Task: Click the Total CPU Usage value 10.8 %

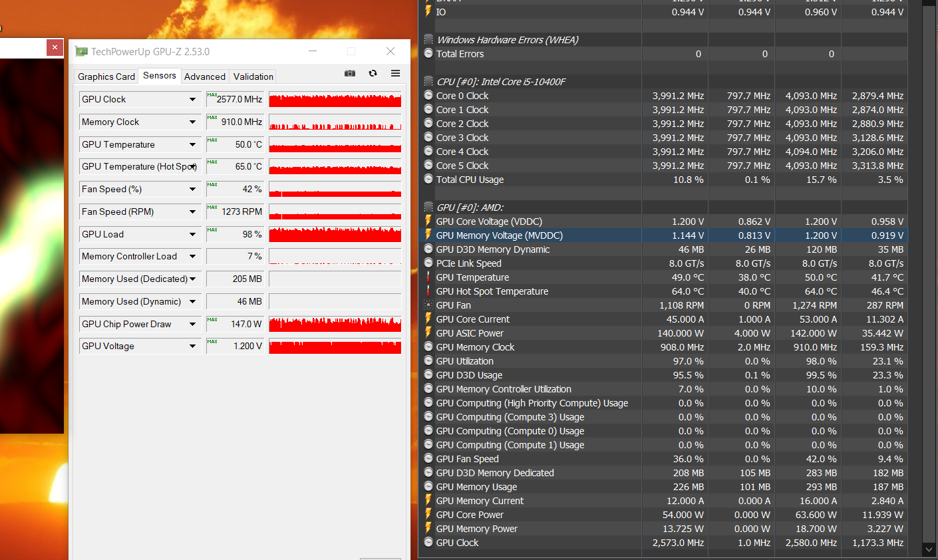Action: click(688, 180)
